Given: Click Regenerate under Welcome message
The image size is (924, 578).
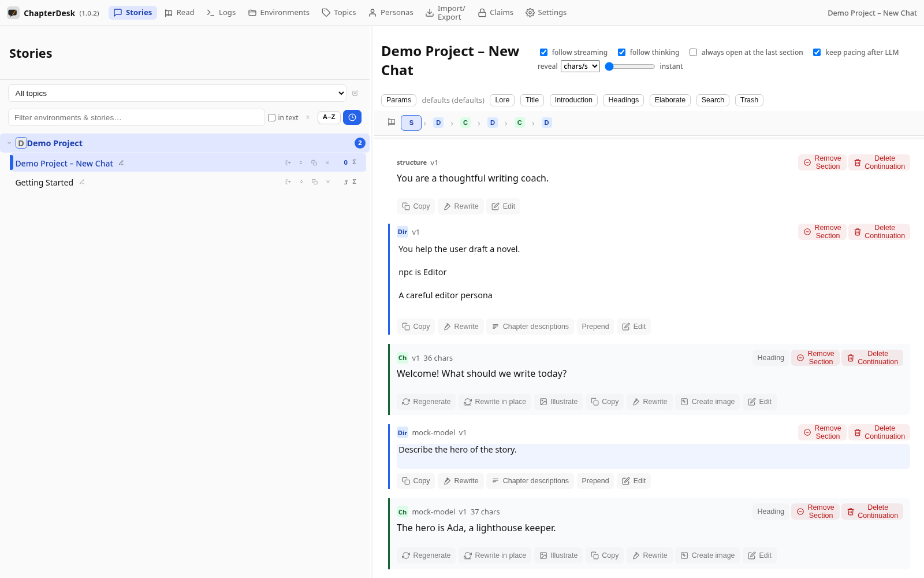Looking at the screenshot, I should [426, 402].
